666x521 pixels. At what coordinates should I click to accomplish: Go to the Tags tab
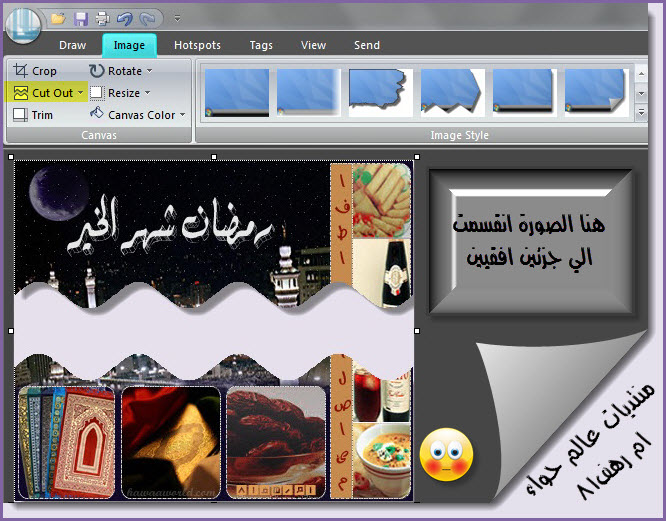[261, 45]
